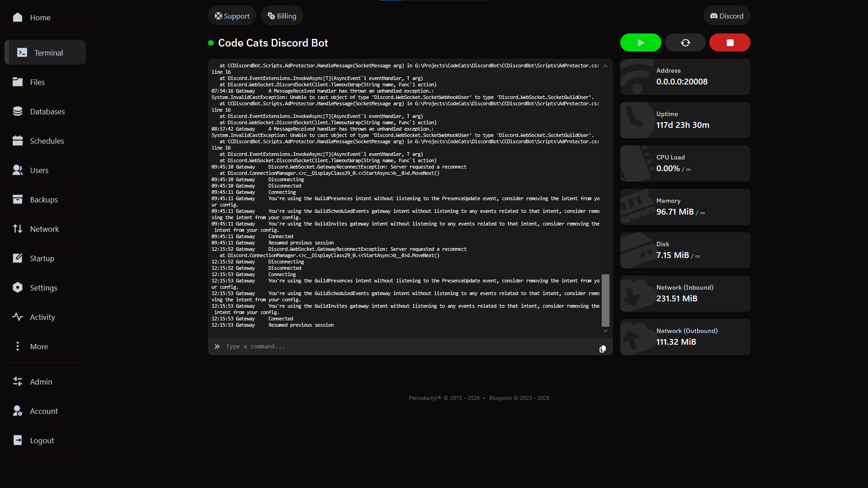Click the CPU Load 0.00% value
Image resolution: width=868 pixels, height=488 pixels.
(668, 169)
